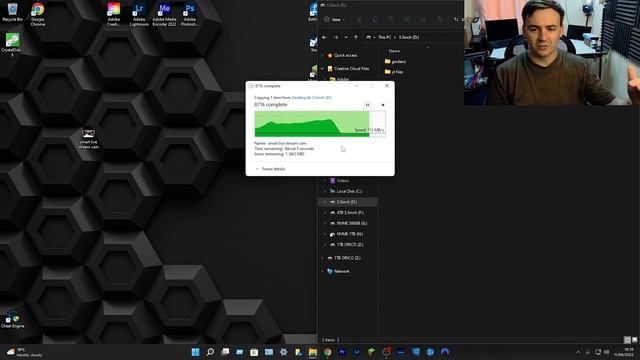Screen dimensions: 640x360
Task: Click the 3.5inch (D:) destination link
Action: [x=322, y=98]
